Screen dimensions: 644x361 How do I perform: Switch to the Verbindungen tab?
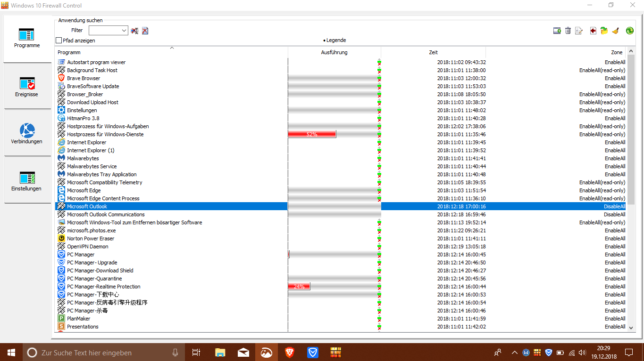(27, 133)
